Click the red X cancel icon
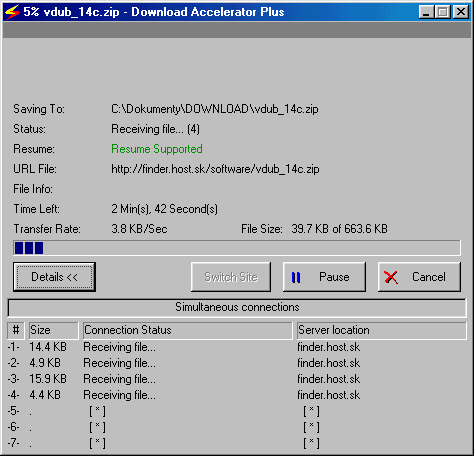474x456 pixels. (x=391, y=277)
